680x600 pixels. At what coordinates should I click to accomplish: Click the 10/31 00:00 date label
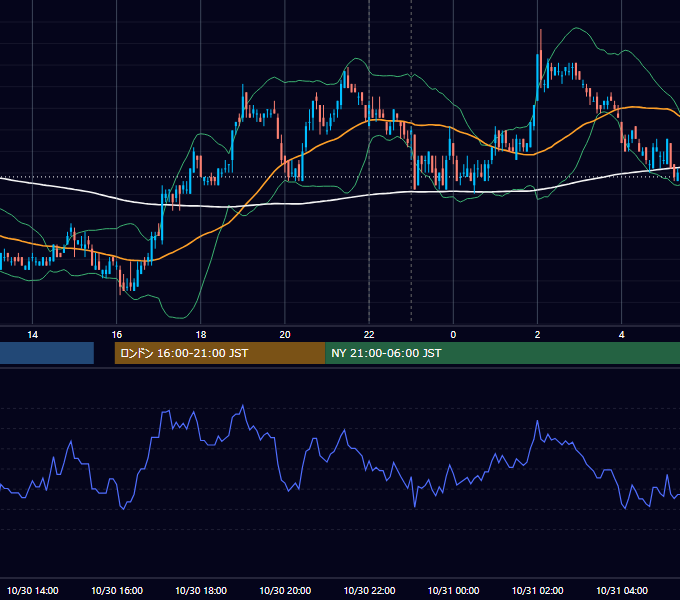point(453,590)
